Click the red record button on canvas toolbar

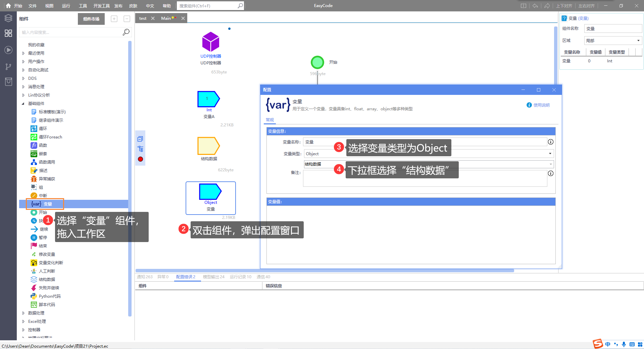point(140,159)
